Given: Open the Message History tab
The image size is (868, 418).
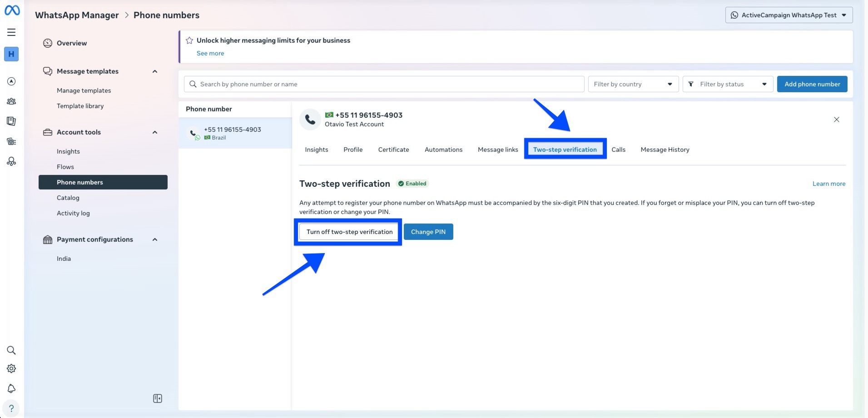Looking at the screenshot, I should tap(665, 149).
